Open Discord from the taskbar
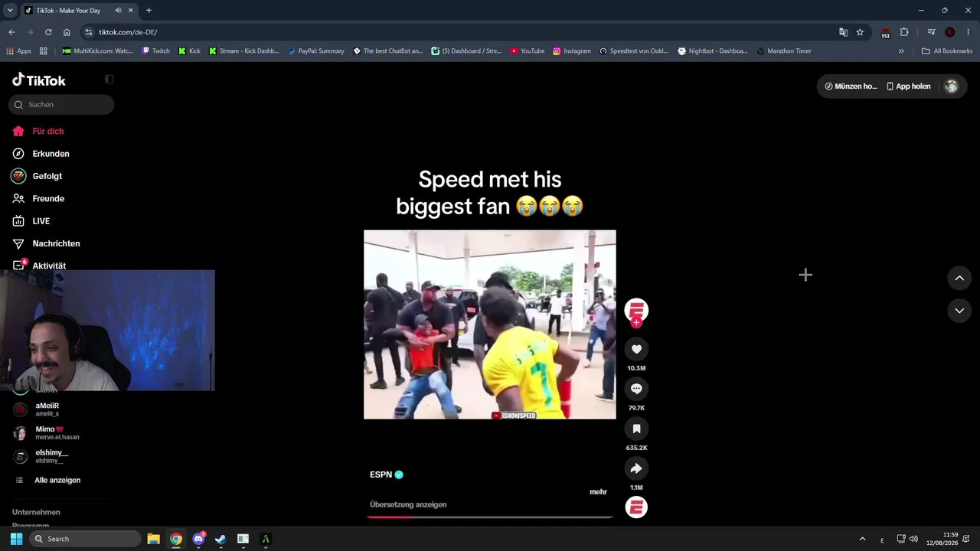The height and width of the screenshot is (551, 980). (199, 539)
